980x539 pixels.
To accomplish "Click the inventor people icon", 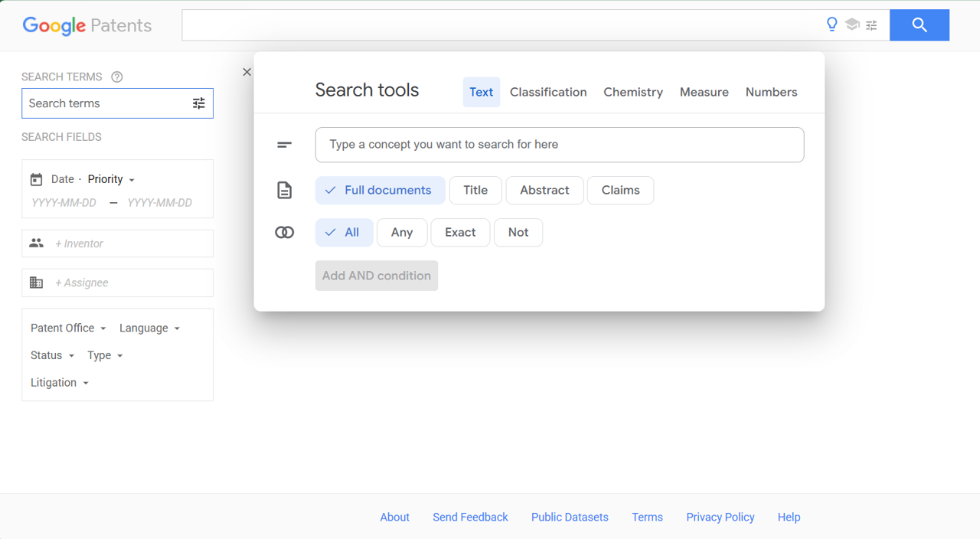I will (x=36, y=243).
